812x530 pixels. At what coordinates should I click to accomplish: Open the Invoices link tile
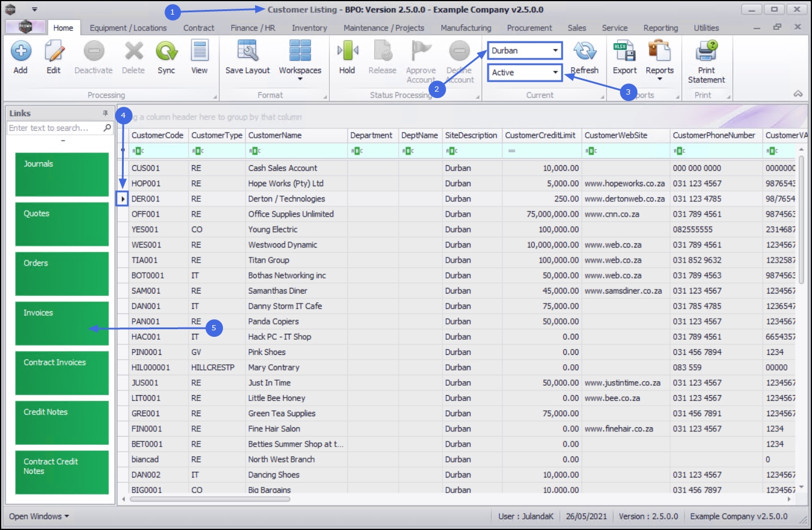click(62, 323)
